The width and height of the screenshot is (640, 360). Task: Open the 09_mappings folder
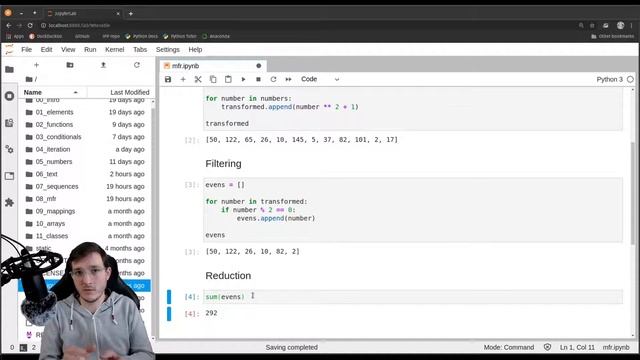pyautogui.click(x=85, y=211)
